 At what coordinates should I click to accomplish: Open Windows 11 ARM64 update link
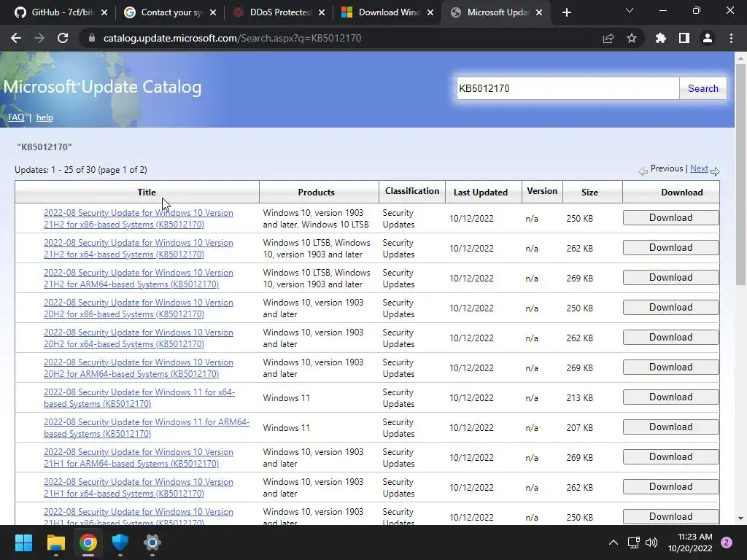(147, 428)
